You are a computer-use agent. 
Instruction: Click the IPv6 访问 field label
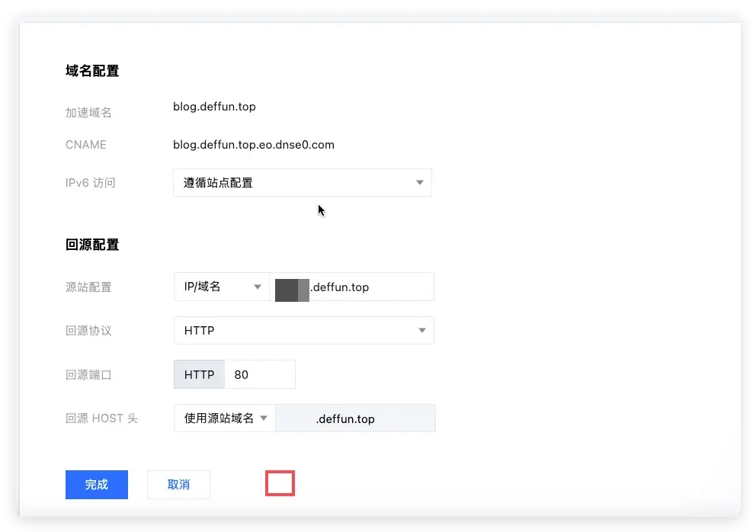tap(91, 183)
